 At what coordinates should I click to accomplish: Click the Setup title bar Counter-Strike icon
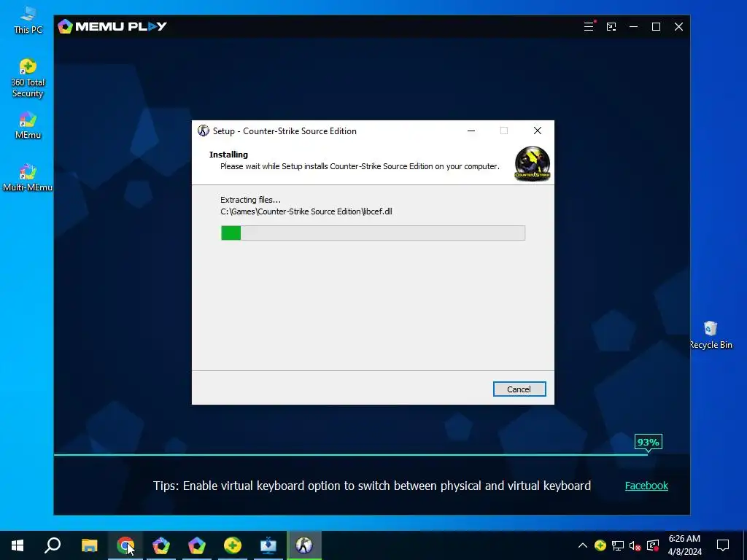(204, 131)
